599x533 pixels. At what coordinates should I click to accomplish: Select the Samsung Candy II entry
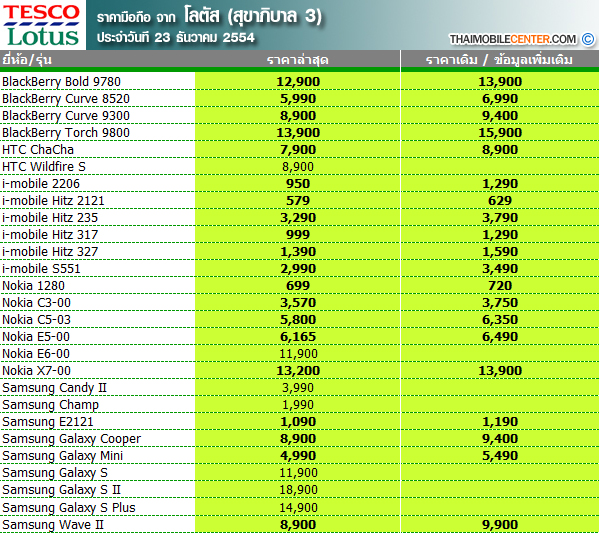click(x=54, y=388)
